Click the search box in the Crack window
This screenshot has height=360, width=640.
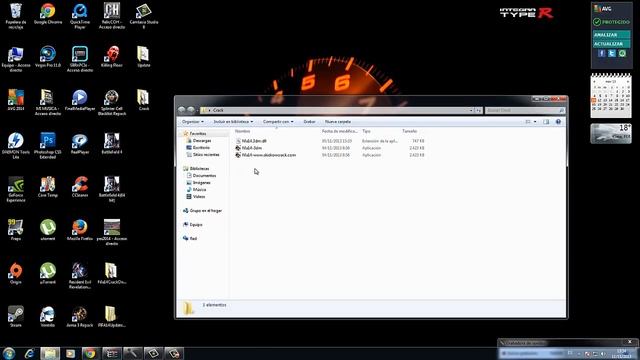(x=524, y=110)
